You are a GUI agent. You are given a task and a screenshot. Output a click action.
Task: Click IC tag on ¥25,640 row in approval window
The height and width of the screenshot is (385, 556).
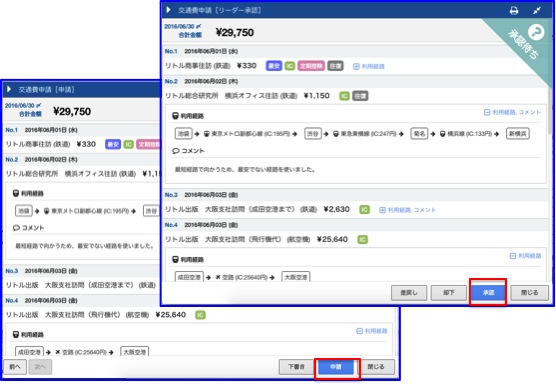[362, 240]
